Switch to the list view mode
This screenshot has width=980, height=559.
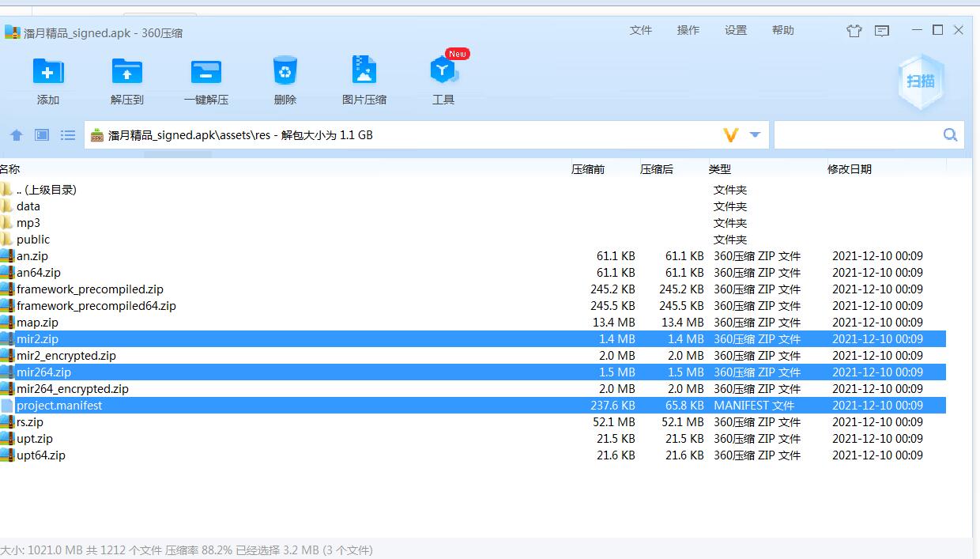click(68, 135)
